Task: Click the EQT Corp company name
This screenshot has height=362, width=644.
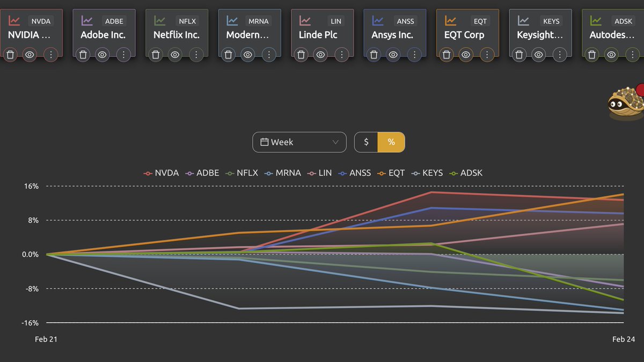Action: click(464, 35)
